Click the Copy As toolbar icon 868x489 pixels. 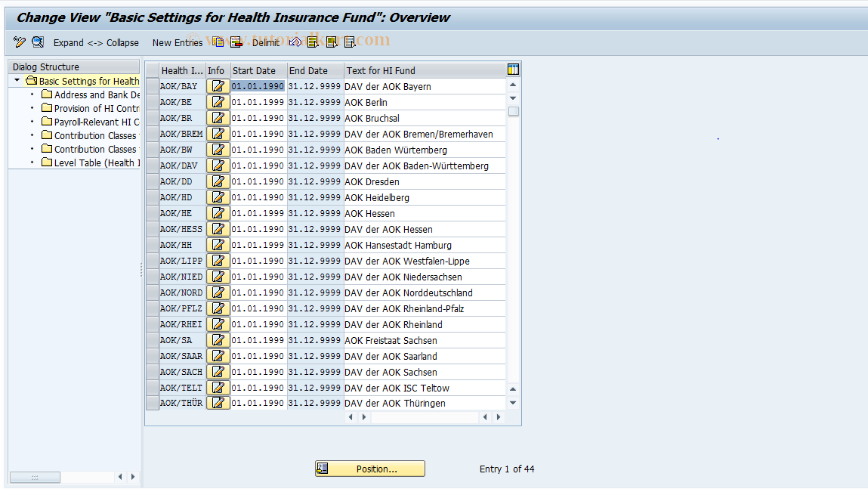tap(218, 42)
